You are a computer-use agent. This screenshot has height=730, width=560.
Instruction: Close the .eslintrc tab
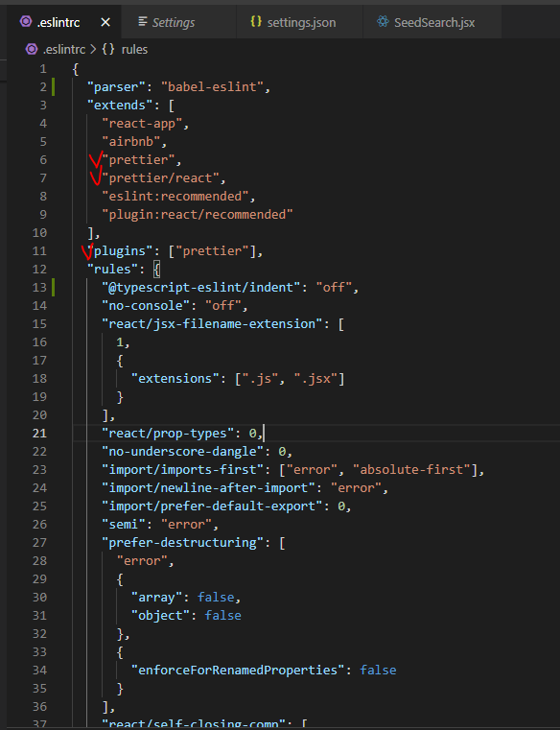click(105, 22)
